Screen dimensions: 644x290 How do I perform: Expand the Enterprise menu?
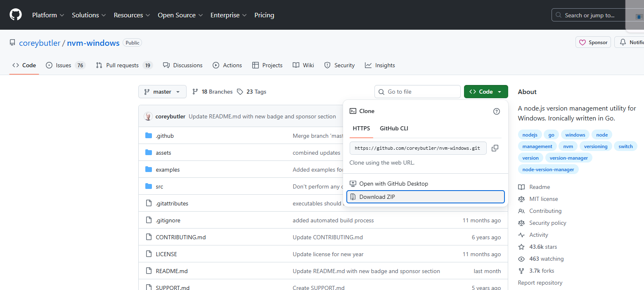coord(228,15)
